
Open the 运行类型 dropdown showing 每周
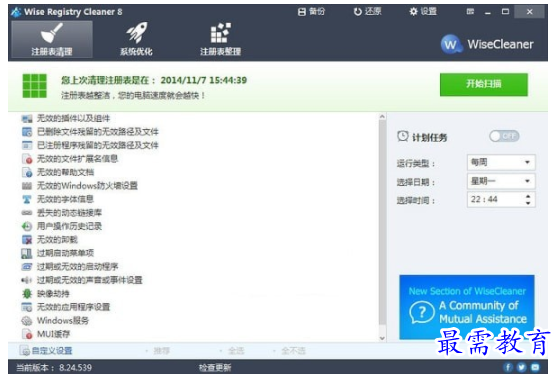(501, 163)
